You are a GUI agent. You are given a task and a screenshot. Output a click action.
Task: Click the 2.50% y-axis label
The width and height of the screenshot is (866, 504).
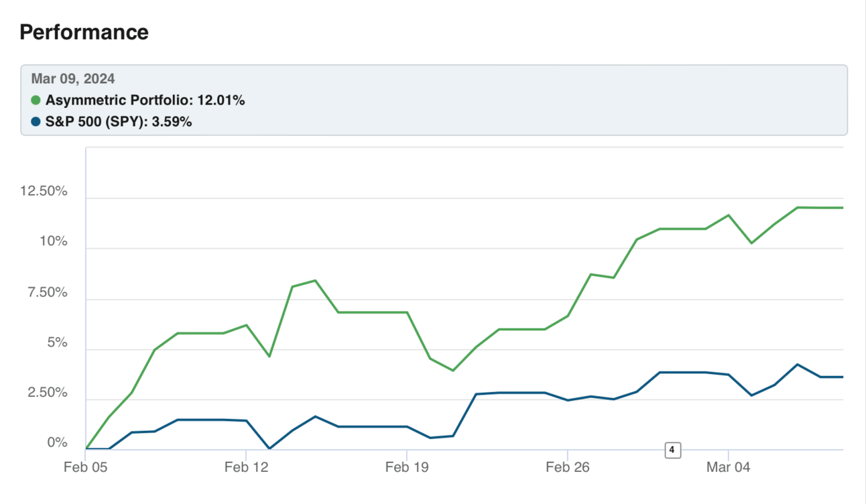pos(47,393)
